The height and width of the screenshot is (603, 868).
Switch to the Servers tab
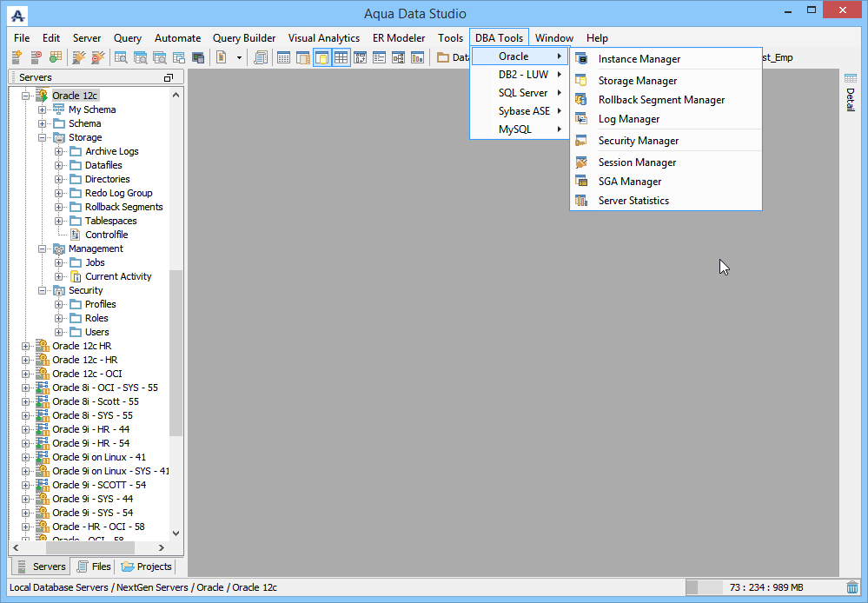pyautogui.click(x=41, y=567)
